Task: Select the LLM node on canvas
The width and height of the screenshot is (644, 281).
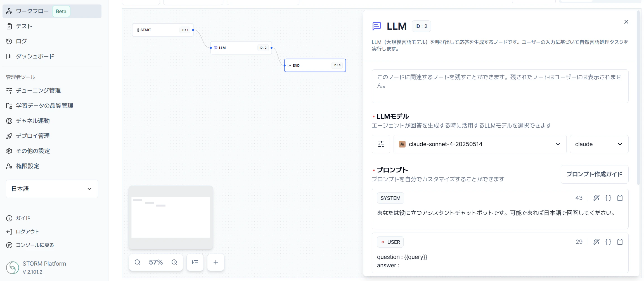Action: pos(241,48)
